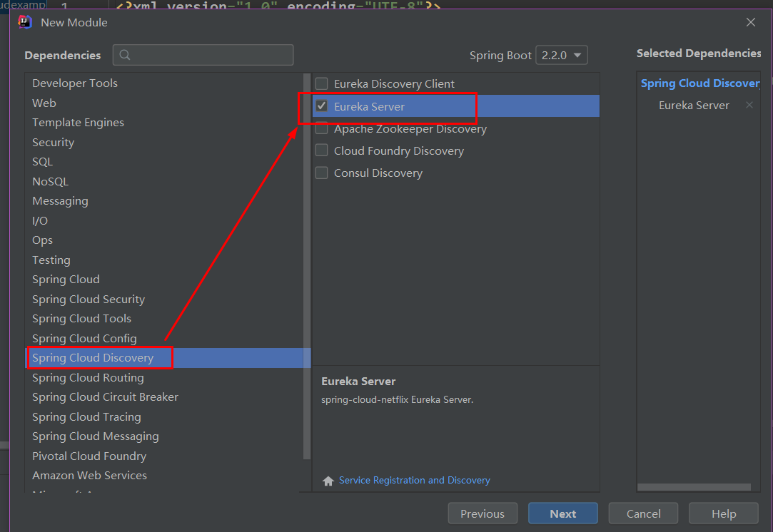The height and width of the screenshot is (532, 773).
Task: Click the IntelliJ IDEA logo icon in title bar
Action: click(25, 22)
